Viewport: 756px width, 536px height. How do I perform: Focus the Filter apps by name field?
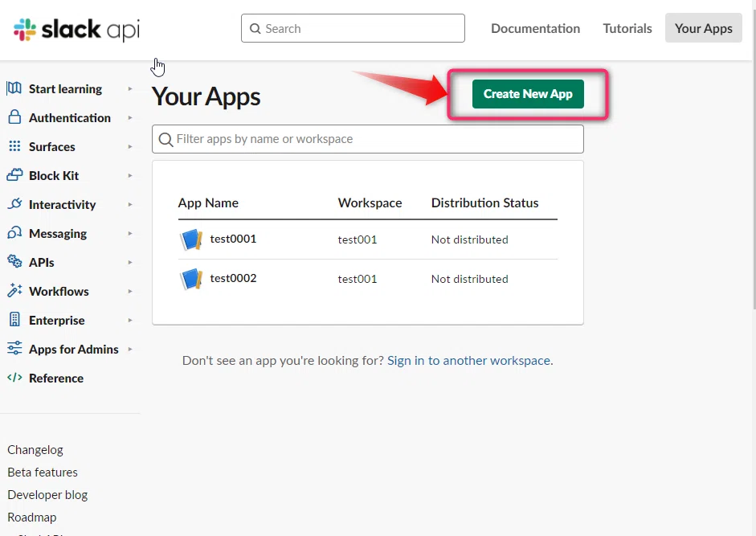[x=368, y=139]
